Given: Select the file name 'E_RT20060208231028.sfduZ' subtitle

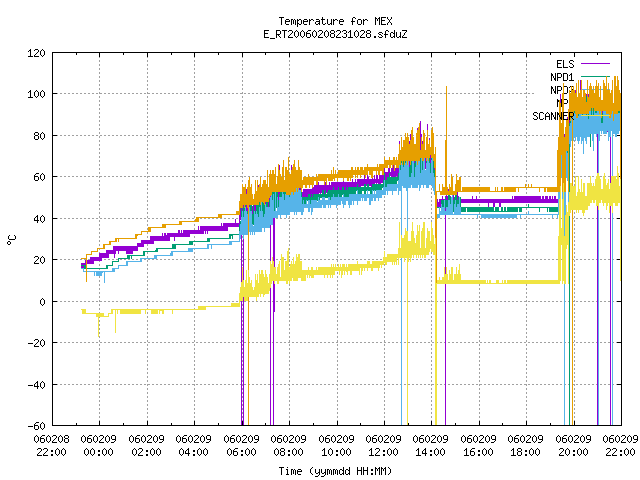Looking at the screenshot, I should [x=336, y=34].
